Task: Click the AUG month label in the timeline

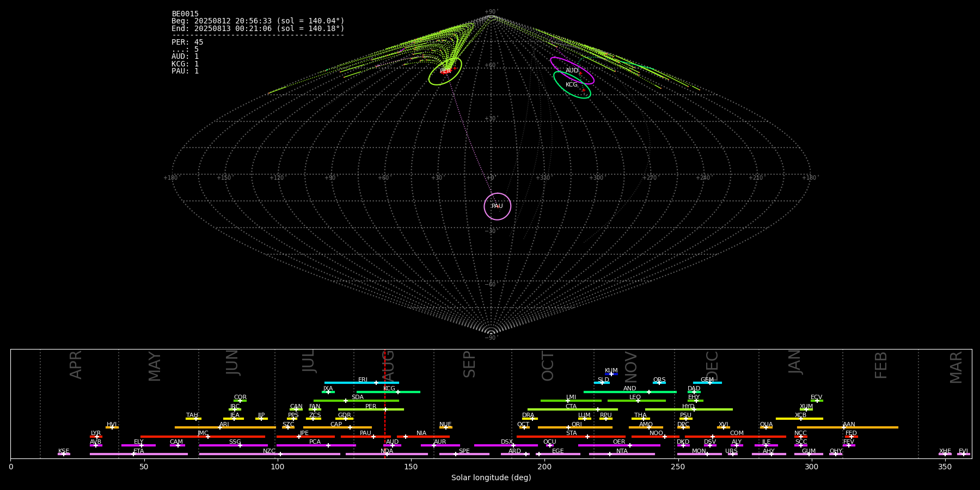Action: tap(389, 366)
